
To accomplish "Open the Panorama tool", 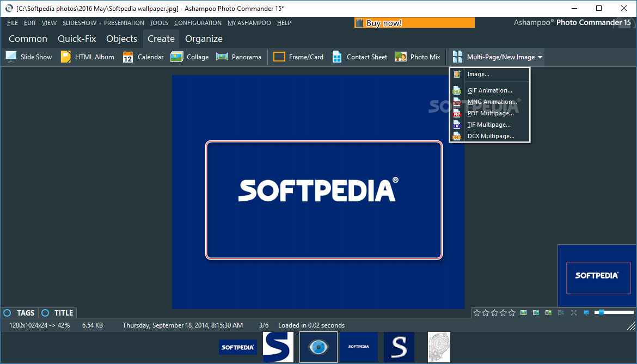I will [239, 57].
